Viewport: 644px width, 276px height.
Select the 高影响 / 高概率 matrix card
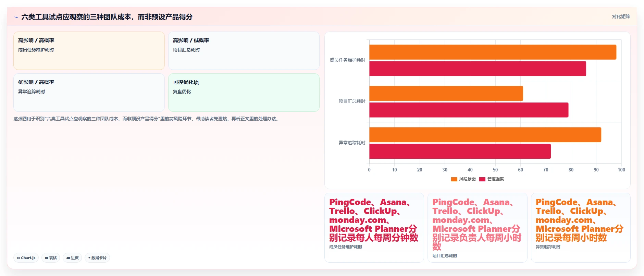(x=89, y=51)
